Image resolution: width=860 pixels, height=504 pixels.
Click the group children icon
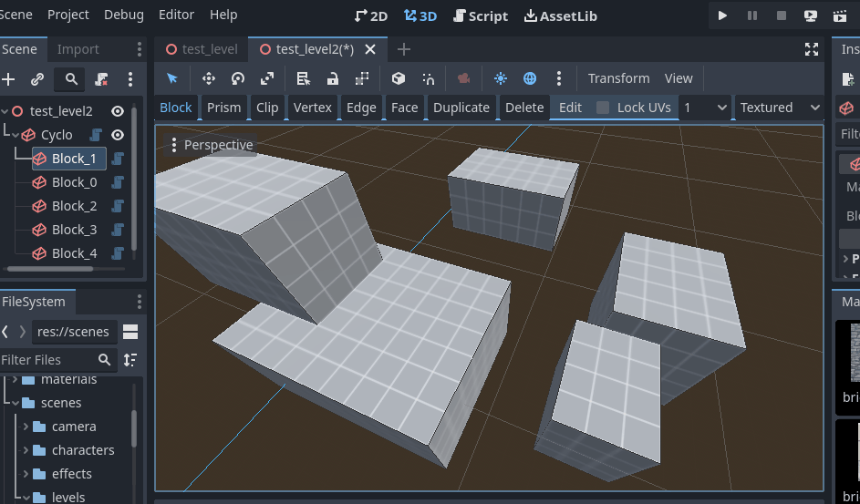362,78
